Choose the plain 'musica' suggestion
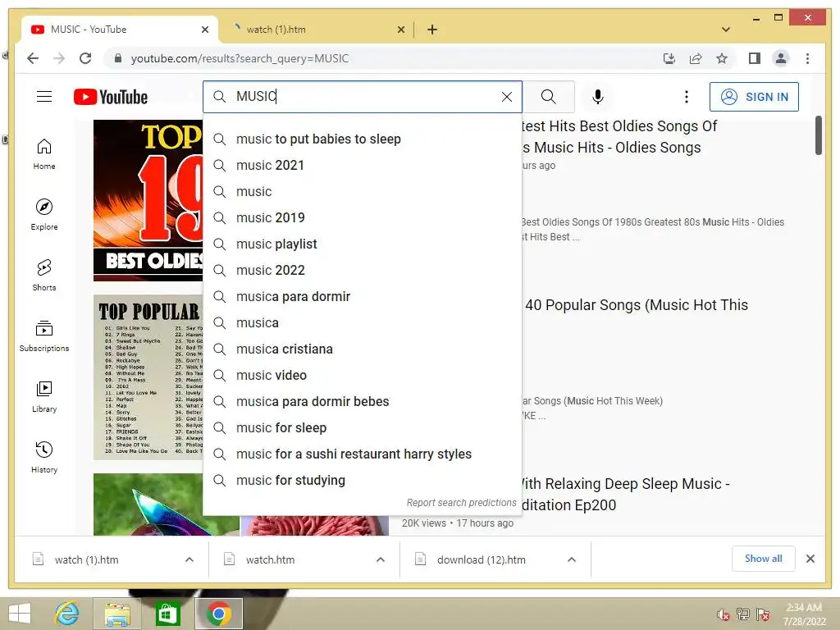Image resolution: width=840 pixels, height=630 pixels. [362, 323]
